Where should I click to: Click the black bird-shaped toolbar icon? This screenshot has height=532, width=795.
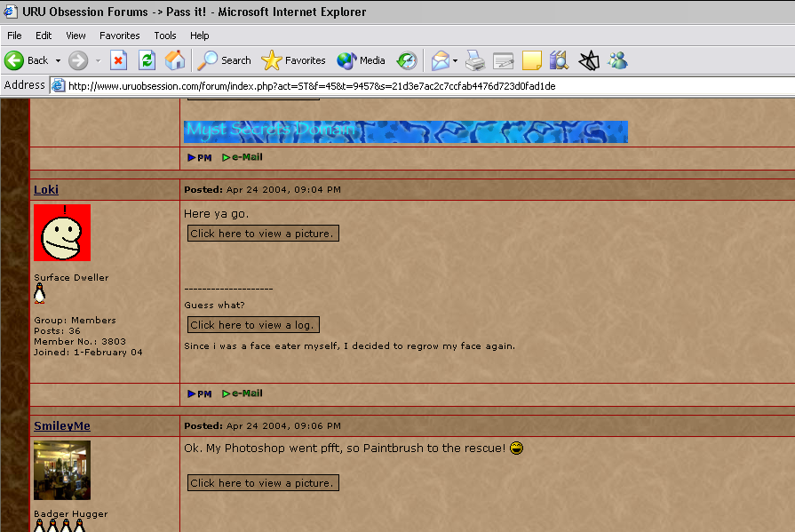click(589, 60)
